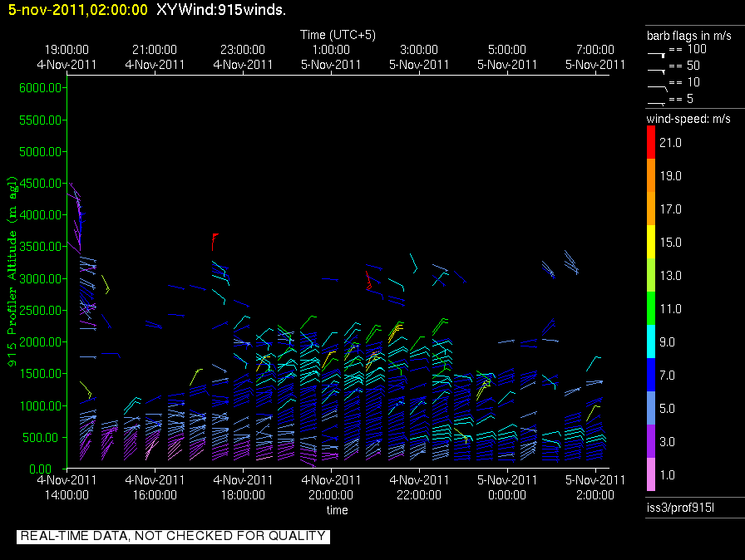Click the 5500.00 altitude tick label

(41, 120)
